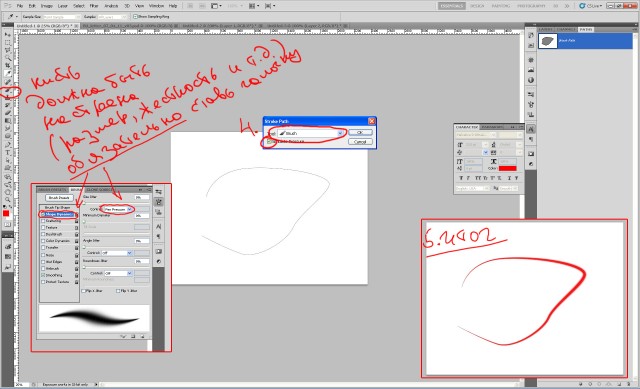Select the Horizontal Type tool (T)
The height and width of the screenshot is (389, 640).
7,152
